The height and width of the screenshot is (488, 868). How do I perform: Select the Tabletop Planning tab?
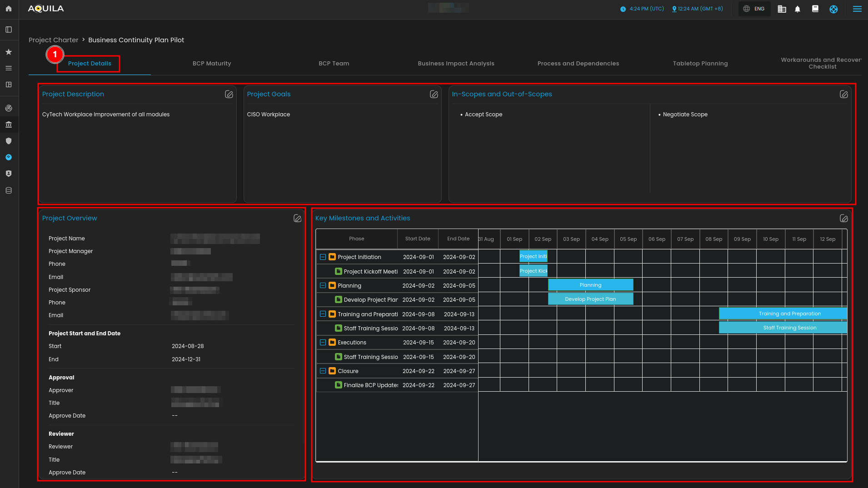(x=700, y=64)
